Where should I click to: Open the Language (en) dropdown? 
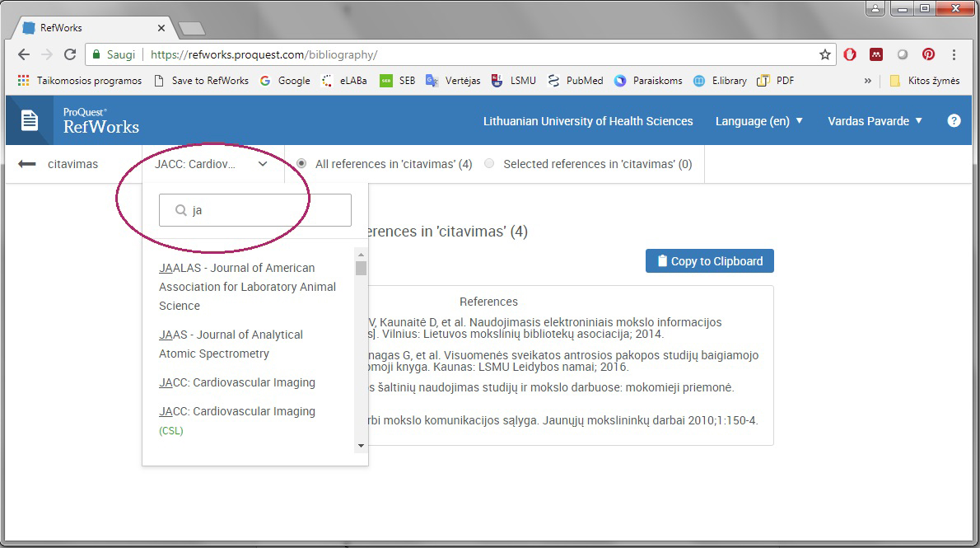758,121
